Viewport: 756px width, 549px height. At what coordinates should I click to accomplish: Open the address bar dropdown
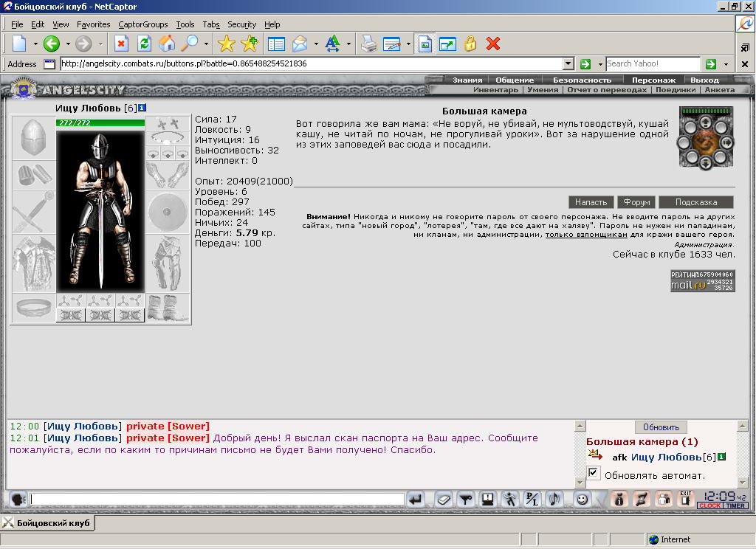(x=568, y=63)
